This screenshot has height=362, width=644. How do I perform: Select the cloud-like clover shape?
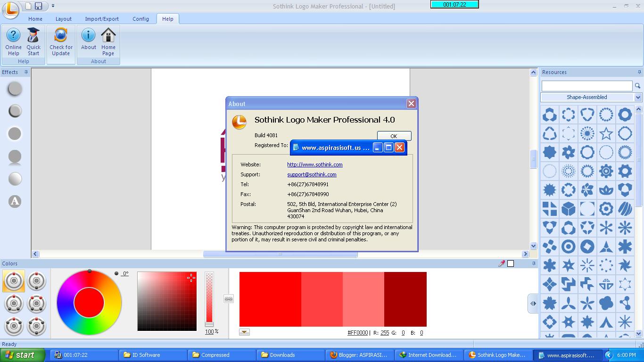coord(606,303)
